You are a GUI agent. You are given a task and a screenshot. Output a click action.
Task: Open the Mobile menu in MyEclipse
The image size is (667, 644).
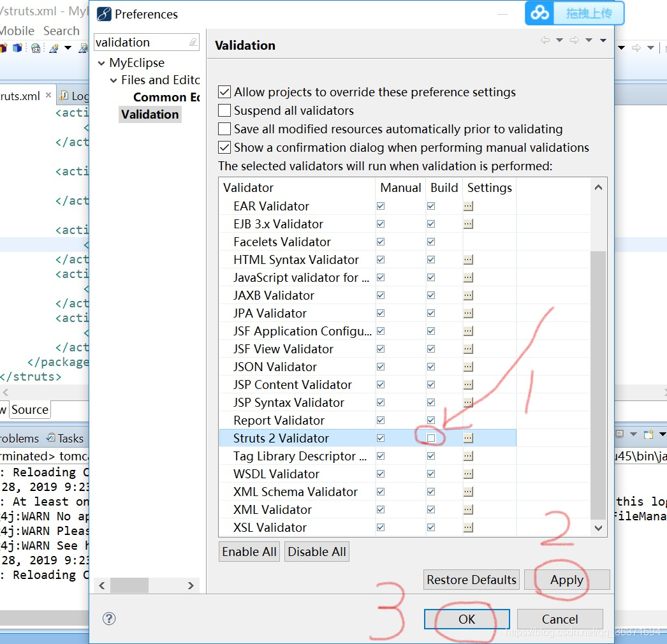tap(17, 31)
